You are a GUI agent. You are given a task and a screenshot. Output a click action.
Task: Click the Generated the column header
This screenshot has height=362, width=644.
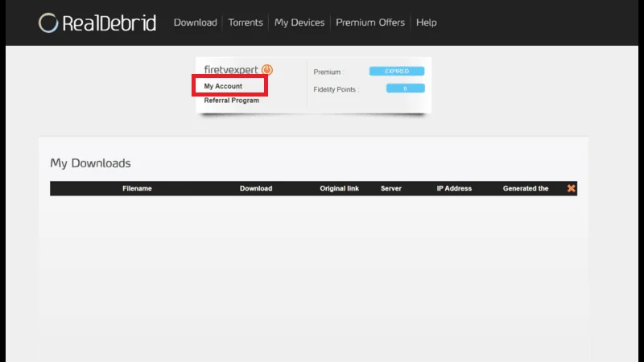click(x=526, y=188)
